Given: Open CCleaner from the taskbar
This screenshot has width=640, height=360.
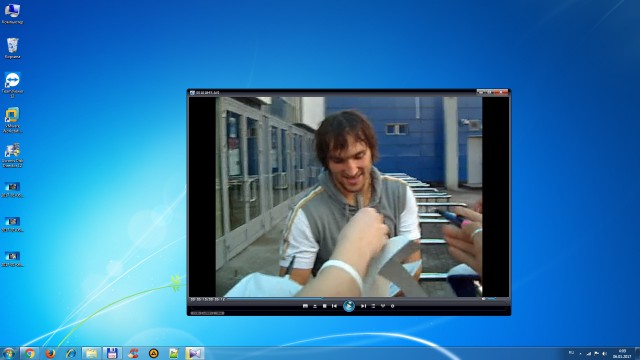Looking at the screenshot, I should (x=133, y=353).
